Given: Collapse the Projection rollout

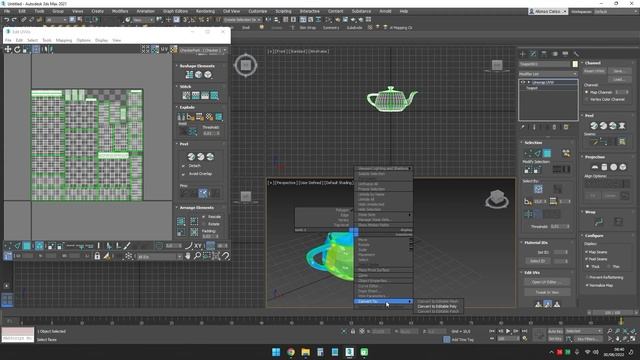Looking at the screenshot, I should (594, 157).
